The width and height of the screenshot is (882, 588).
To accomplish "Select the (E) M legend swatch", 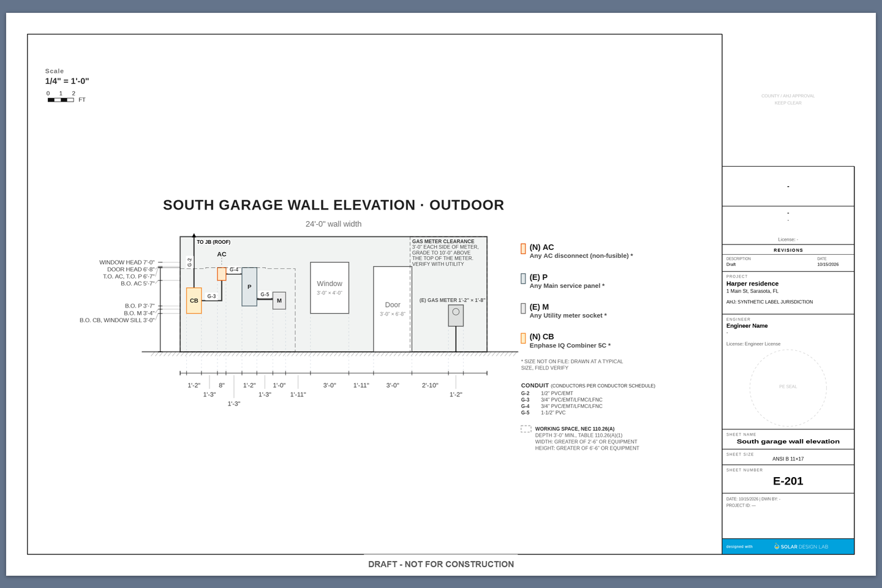I will [523, 309].
